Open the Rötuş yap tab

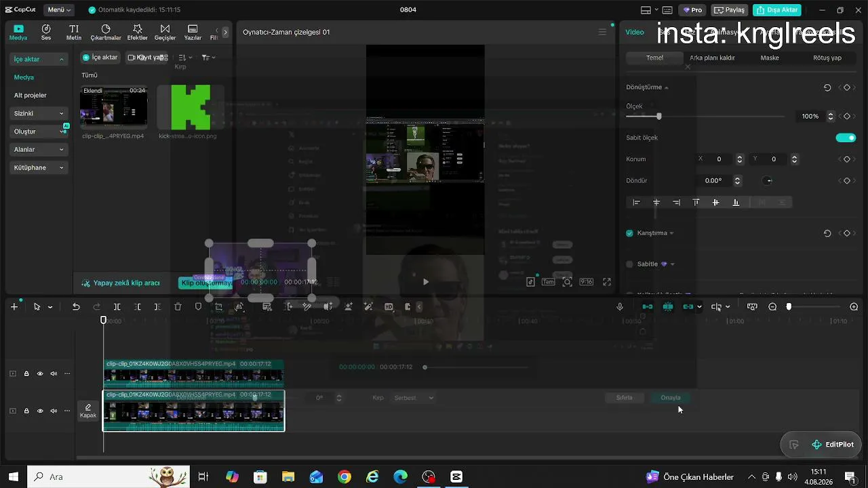[x=827, y=58]
